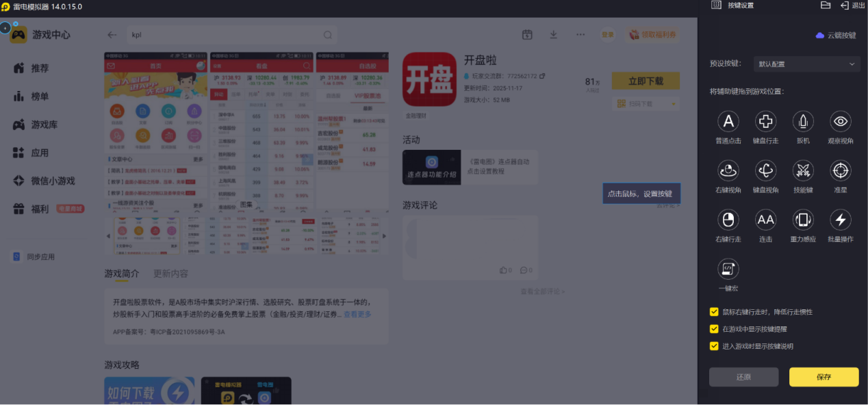Select the 扳机 trigger key icon
This screenshot has width=868, height=405.
803,122
